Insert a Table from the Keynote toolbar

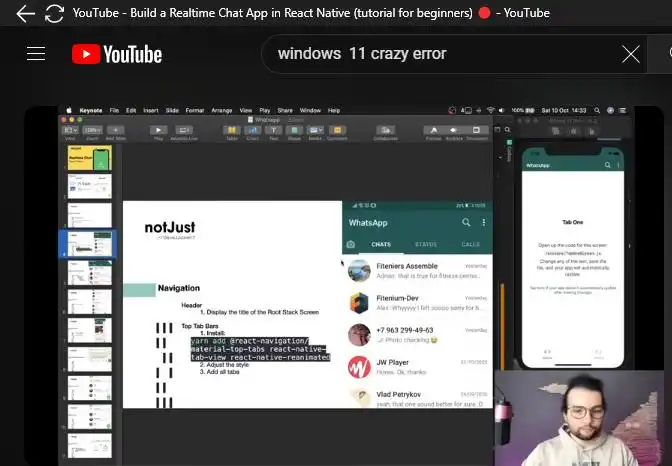click(231, 130)
